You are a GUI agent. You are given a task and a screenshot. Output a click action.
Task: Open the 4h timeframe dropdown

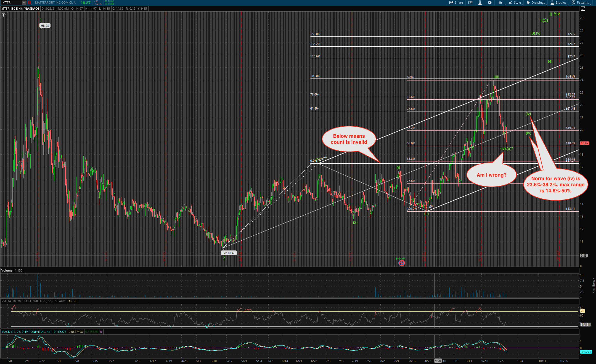(500, 2)
